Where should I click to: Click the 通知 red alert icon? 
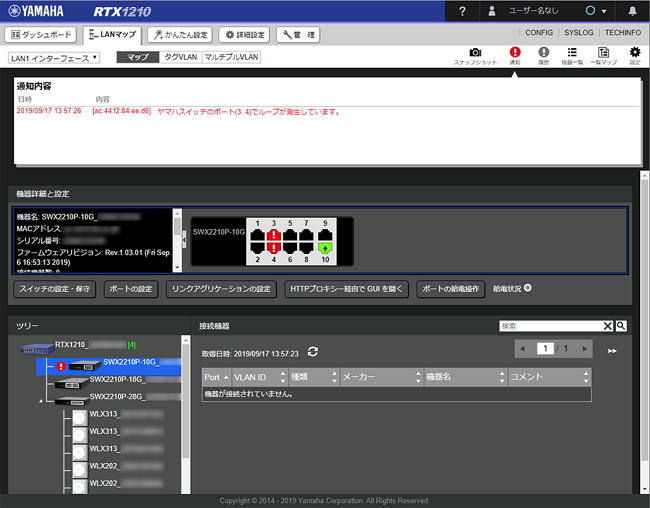[x=515, y=54]
